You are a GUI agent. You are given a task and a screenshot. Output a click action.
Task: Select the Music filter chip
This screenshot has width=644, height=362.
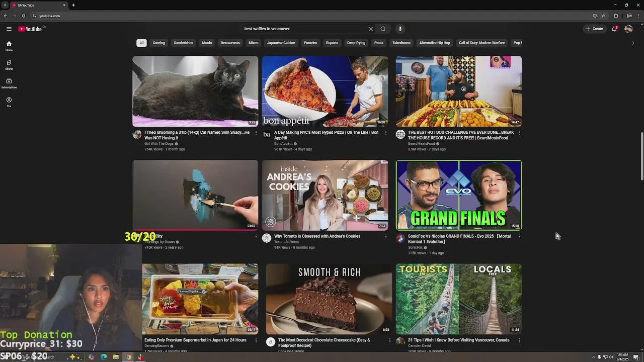click(207, 43)
